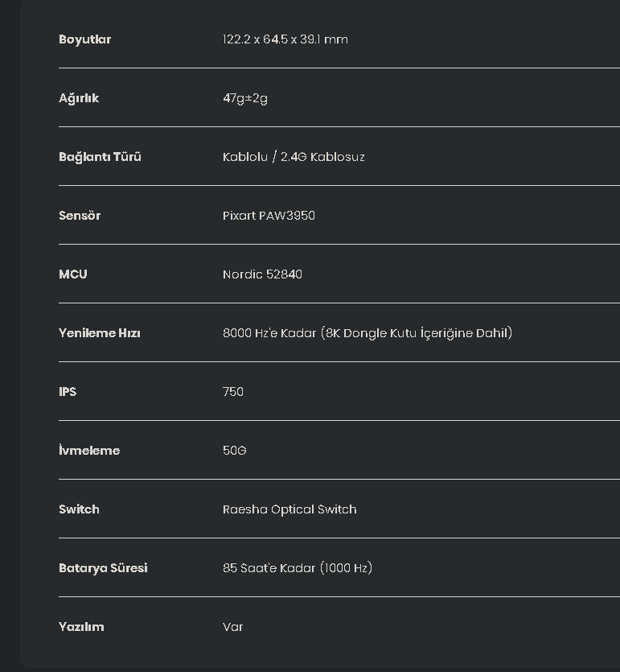Select the 85 Saat'e Kadar text
Screen dimensions: 620x672
(269, 568)
